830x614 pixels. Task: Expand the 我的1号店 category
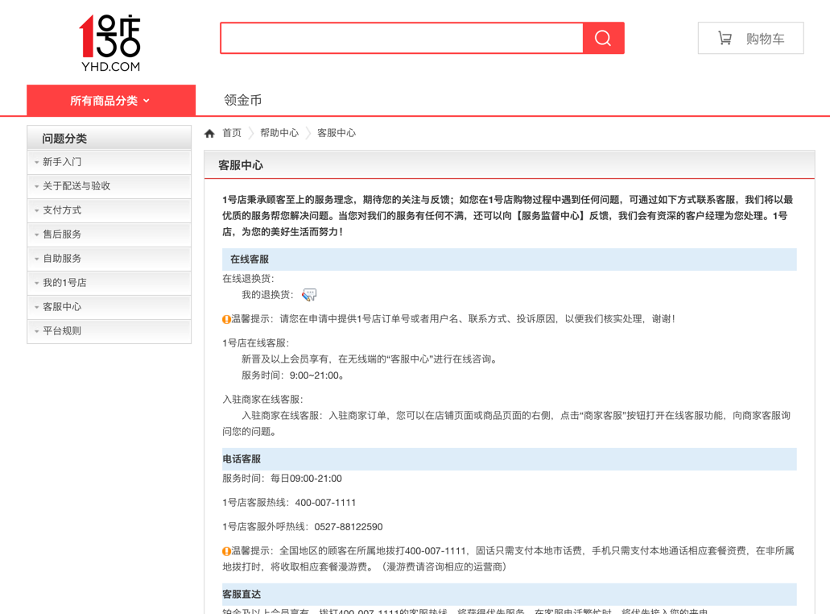click(109, 283)
